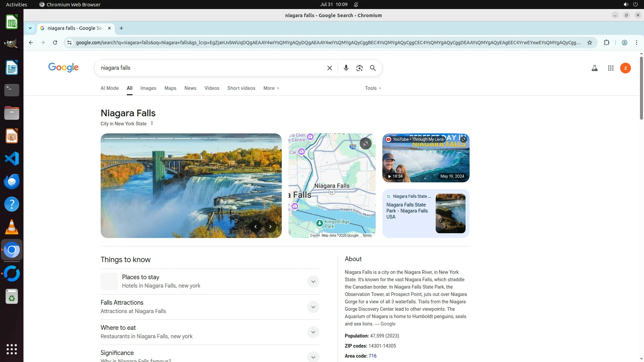The image size is (644, 362).
Task: Expand the map to full view
Action: click(x=365, y=143)
